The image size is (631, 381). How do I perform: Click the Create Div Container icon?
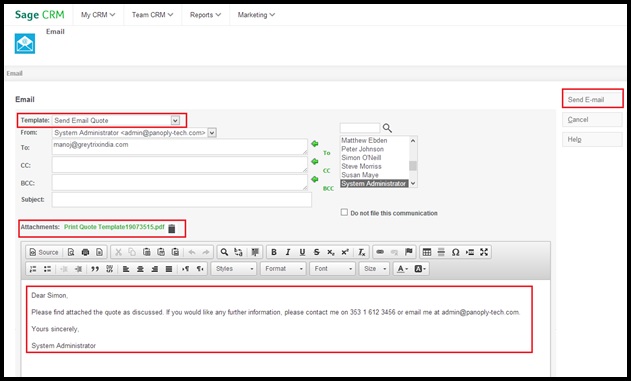pyautogui.click(x=109, y=269)
